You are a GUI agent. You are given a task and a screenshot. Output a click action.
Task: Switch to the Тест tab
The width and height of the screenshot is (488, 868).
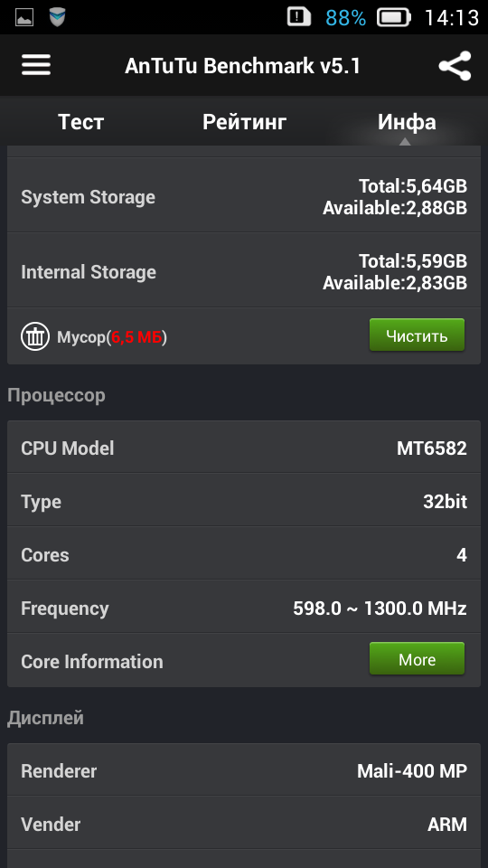click(80, 122)
